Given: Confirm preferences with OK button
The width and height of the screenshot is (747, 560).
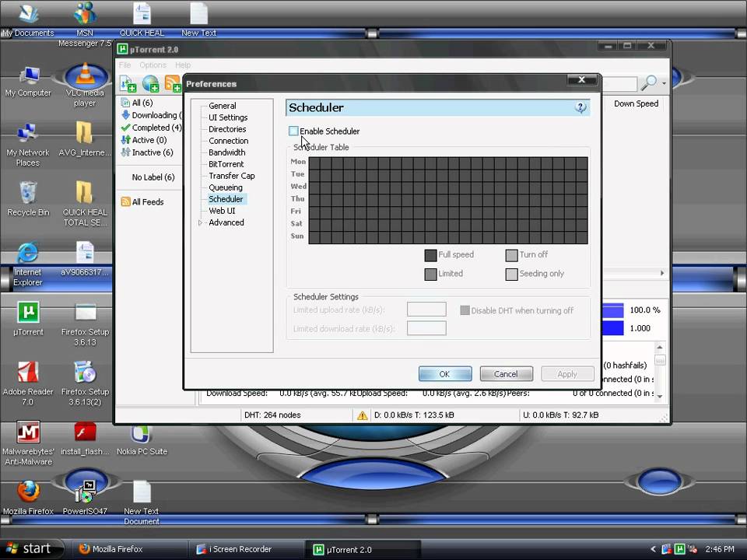Looking at the screenshot, I should click(445, 374).
